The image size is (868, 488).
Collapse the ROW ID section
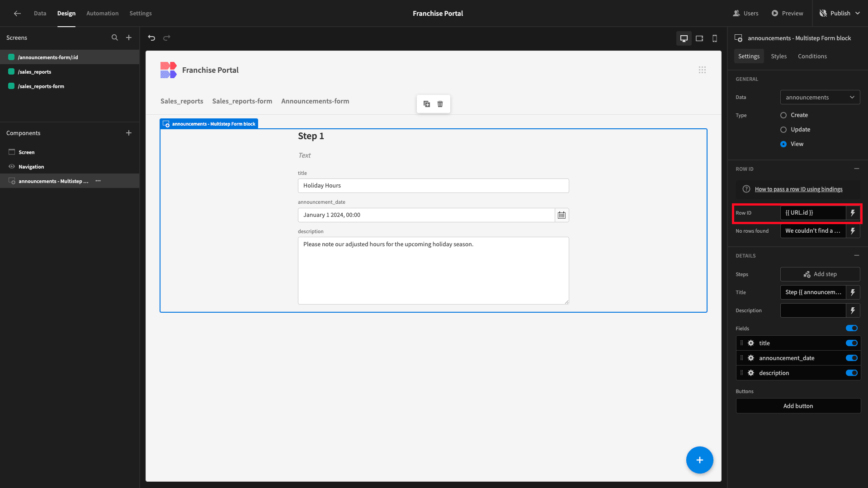(857, 169)
